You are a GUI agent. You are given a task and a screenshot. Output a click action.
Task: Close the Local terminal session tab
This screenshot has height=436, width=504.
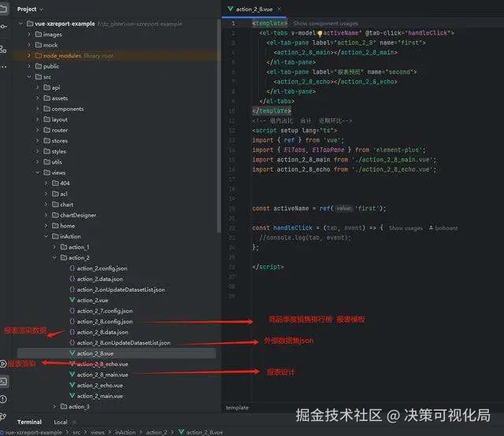pyautogui.click(x=74, y=422)
